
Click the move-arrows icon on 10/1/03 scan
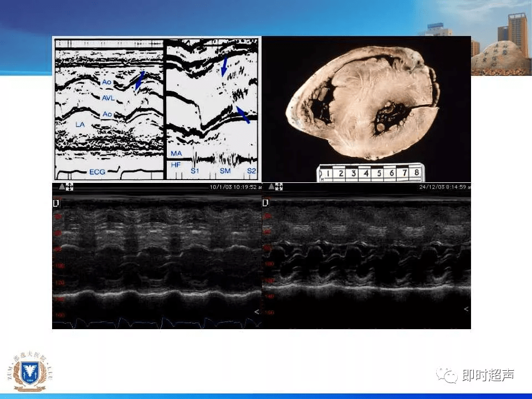(70, 186)
